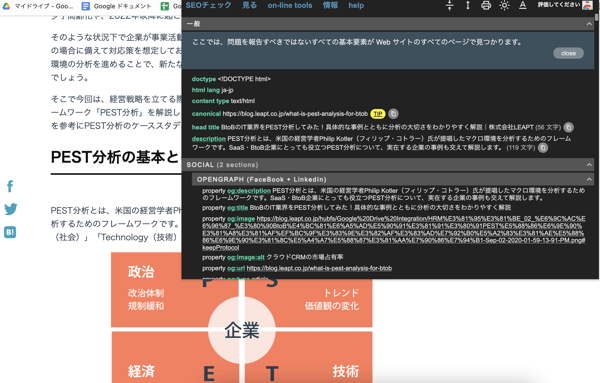Open the 見る menu
The height and width of the screenshot is (383, 600).
(249, 5)
